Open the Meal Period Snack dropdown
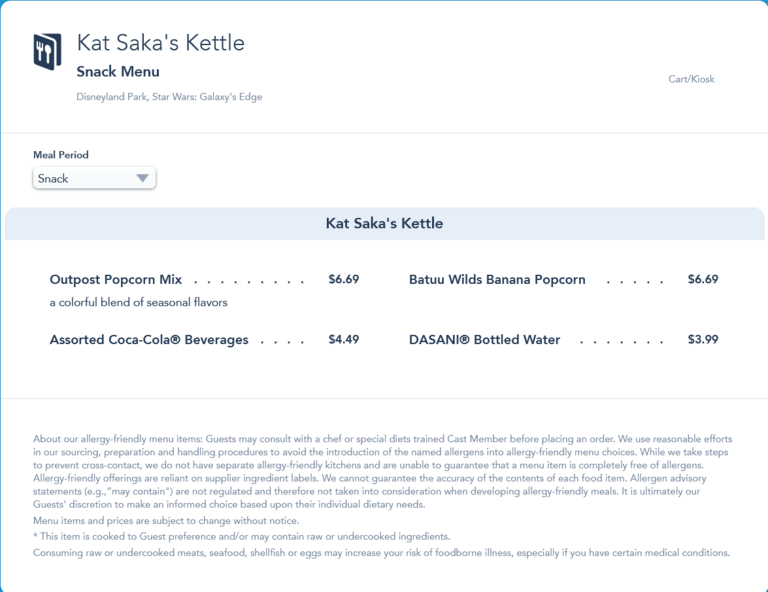The image size is (768, 592). 94,179
